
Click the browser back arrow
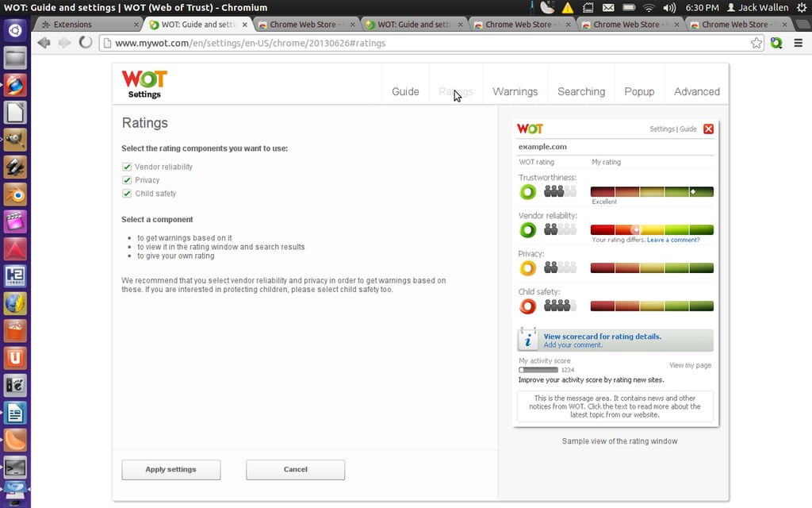44,43
